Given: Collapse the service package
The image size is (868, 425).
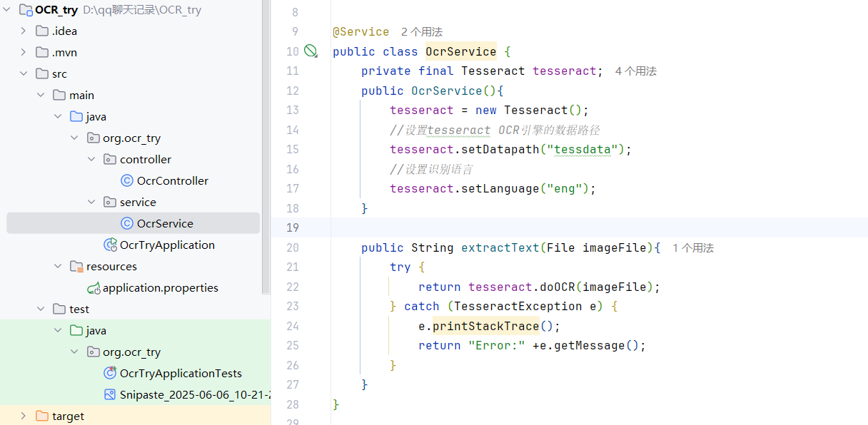Looking at the screenshot, I should click(x=91, y=202).
